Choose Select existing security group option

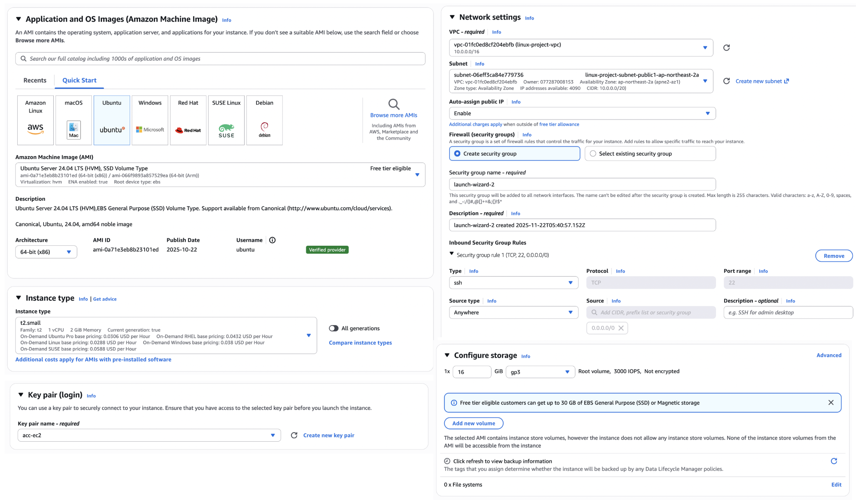[x=650, y=154]
